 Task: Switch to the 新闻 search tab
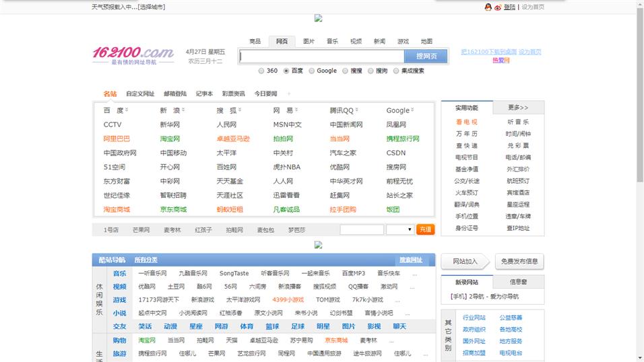coord(379,41)
